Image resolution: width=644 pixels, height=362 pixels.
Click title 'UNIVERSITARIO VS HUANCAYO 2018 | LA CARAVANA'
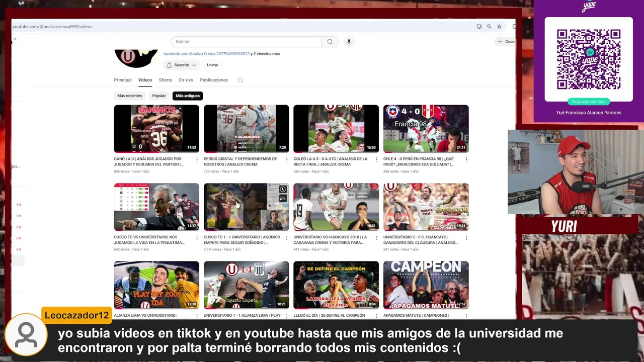[x=330, y=240]
